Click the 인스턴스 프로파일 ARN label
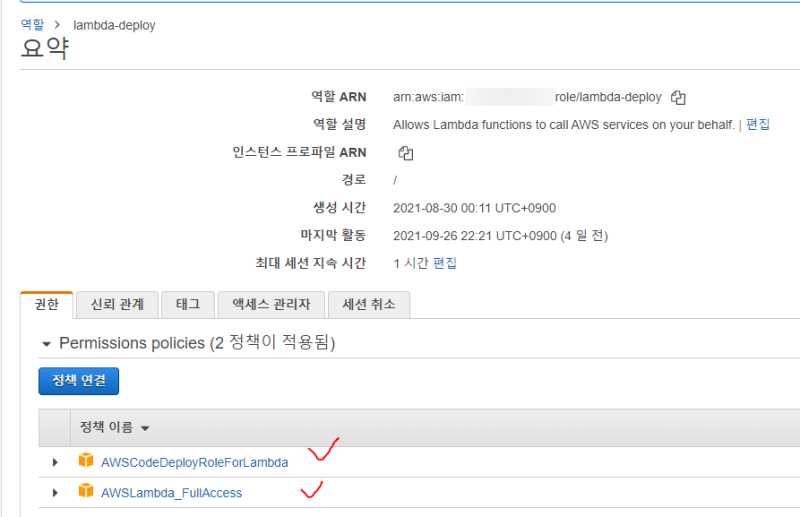 point(299,153)
